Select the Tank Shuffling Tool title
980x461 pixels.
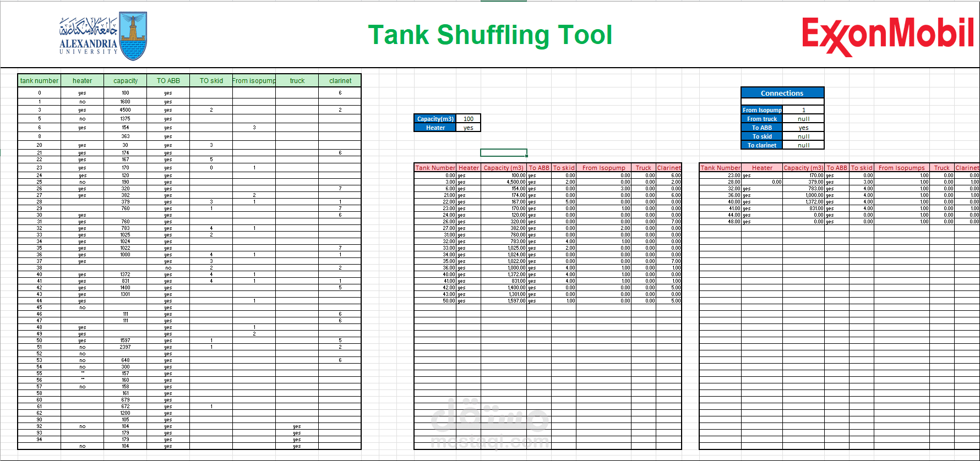[490, 35]
